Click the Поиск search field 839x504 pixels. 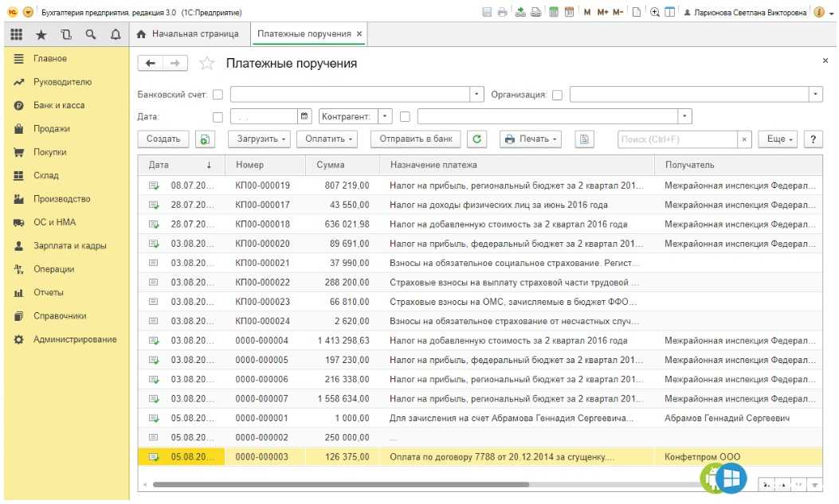pos(677,139)
